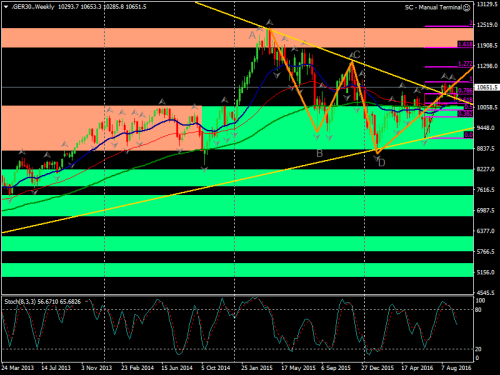Select the 0.0 Fibonacci level label

[x=468, y=135]
